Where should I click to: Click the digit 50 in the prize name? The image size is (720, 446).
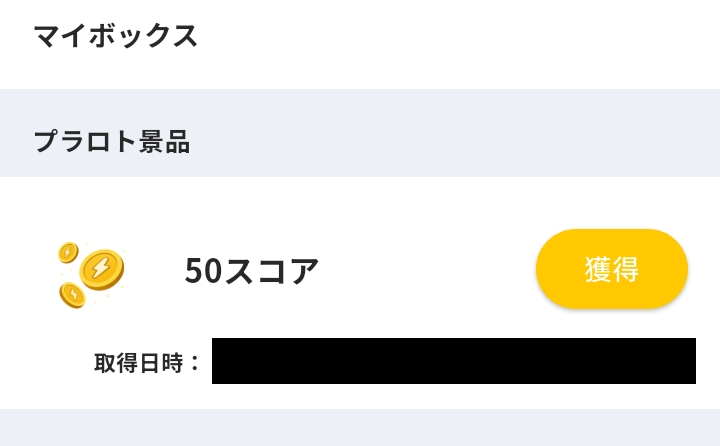203,270
